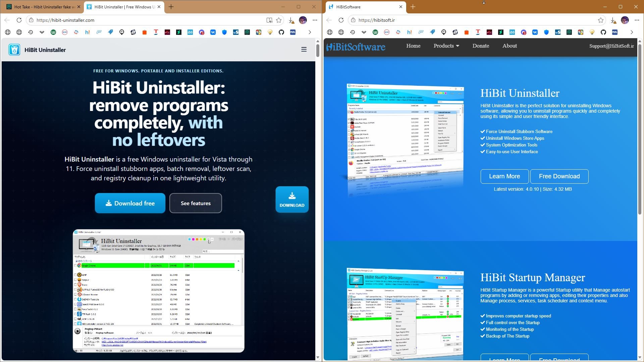Open the Donate page on HiBitSoftware

pyautogui.click(x=481, y=46)
